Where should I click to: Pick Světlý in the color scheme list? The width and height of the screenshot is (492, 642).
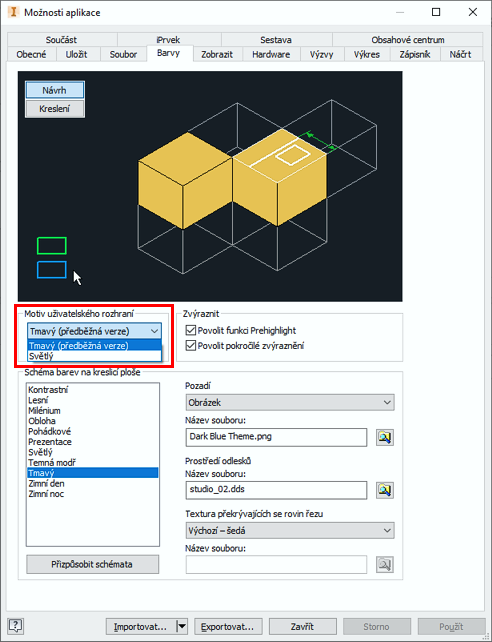pyautogui.click(x=92, y=452)
